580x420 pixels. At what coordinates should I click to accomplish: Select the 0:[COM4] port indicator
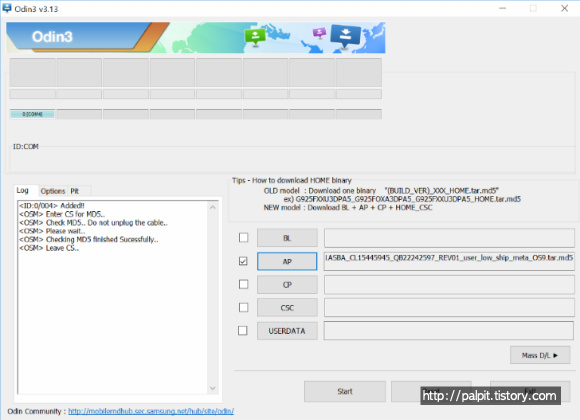32,114
